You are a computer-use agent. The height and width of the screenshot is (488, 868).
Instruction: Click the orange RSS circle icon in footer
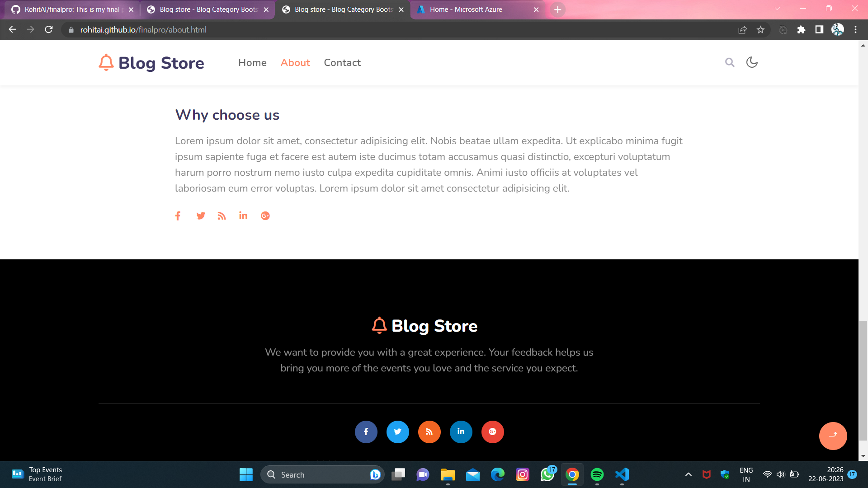[x=429, y=432]
